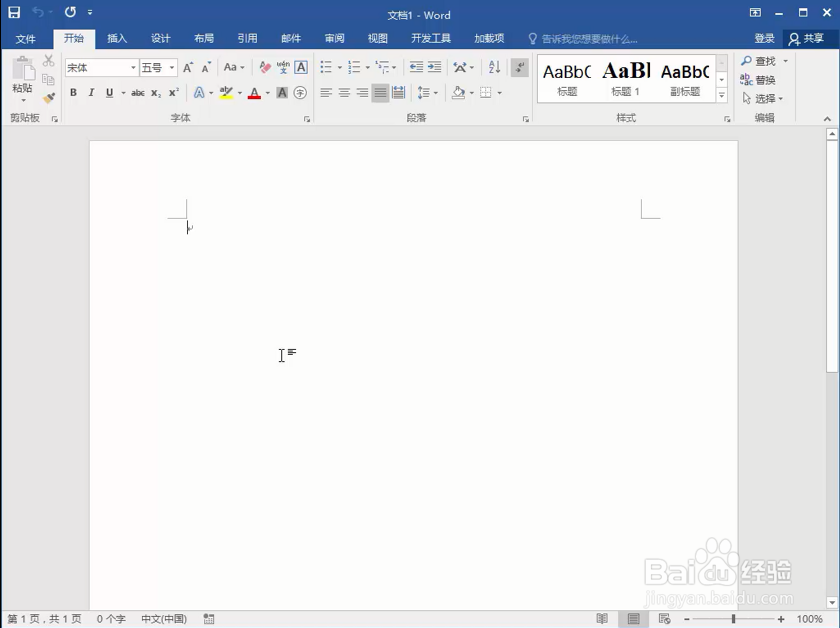840x628 pixels.
Task: Click the 查找 find button
Action: (x=759, y=61)
